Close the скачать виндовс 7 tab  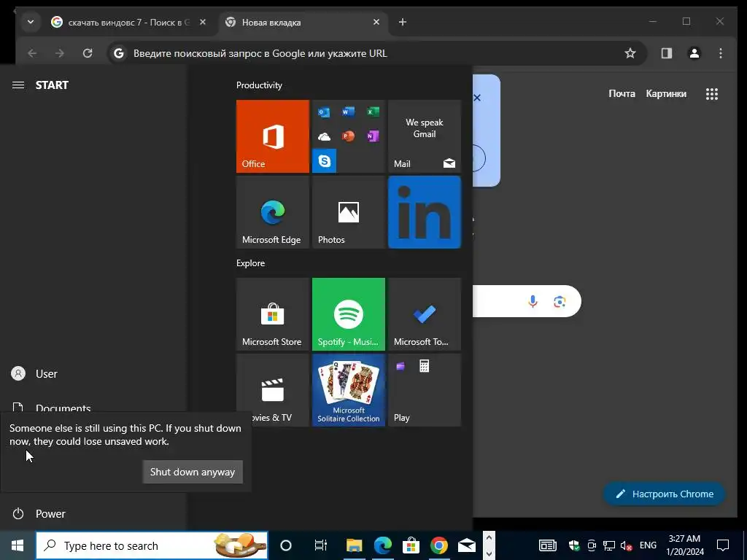coord(203,22)
